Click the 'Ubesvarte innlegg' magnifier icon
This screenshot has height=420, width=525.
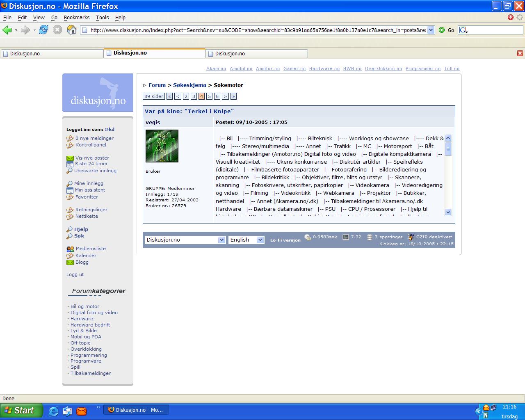pos(69,171)
